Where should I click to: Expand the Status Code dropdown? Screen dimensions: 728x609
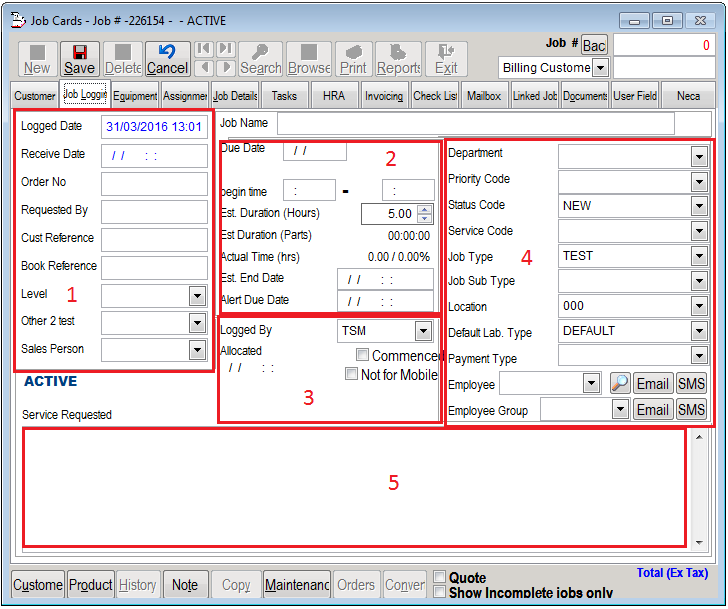pos(698,206)
